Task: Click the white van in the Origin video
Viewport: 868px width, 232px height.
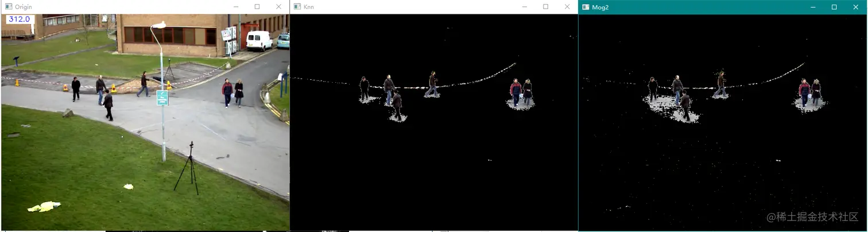Action: [x=259, y=41]
